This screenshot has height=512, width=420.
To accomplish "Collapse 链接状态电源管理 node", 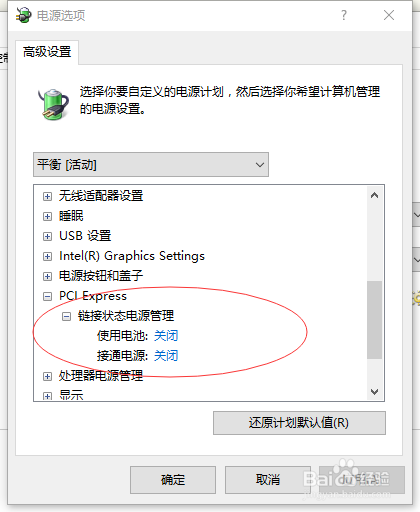I will tap(66, 316).
